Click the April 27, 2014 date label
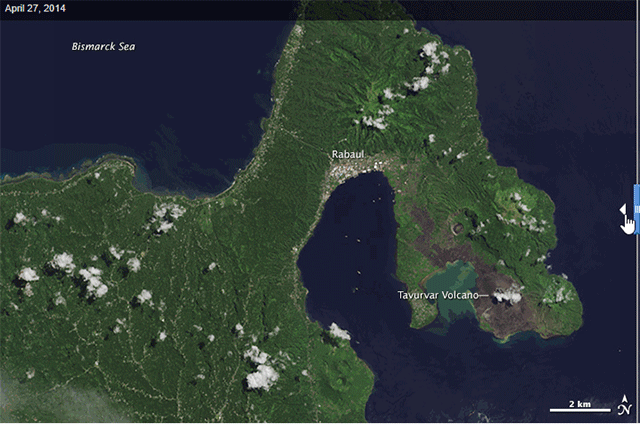Image resolution: width=640 pixels, height=424 pixels. point(35,9)
